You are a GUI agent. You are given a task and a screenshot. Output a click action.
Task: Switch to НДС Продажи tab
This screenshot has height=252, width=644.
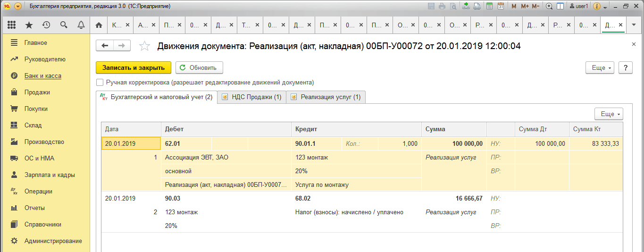[x=251, y=97]
